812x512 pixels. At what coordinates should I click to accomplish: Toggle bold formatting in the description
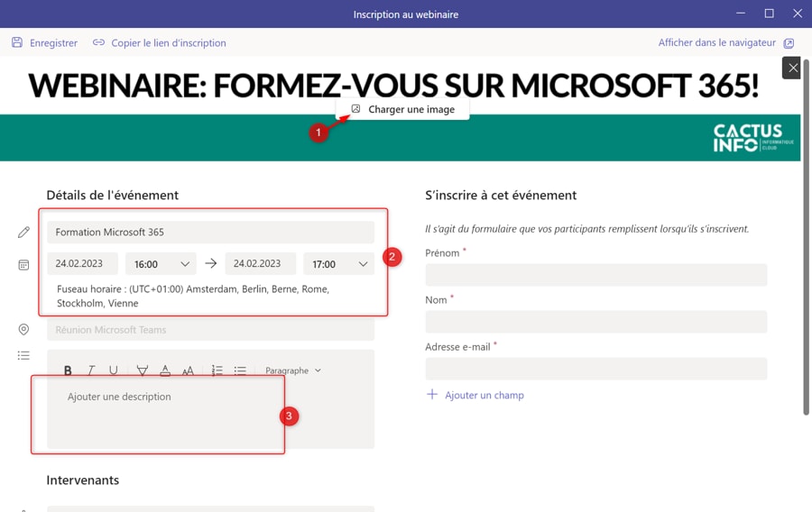pyautogui.click(x=68, y=370)
